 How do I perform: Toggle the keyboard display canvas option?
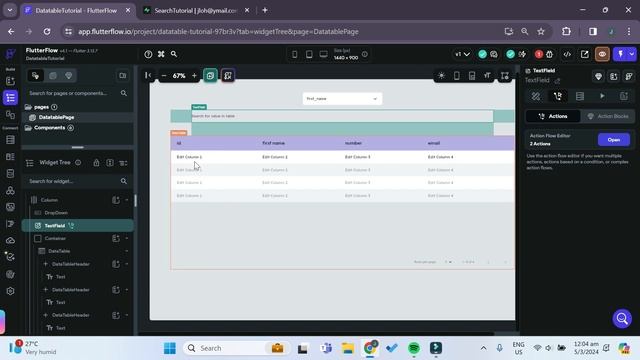[472, 76]
